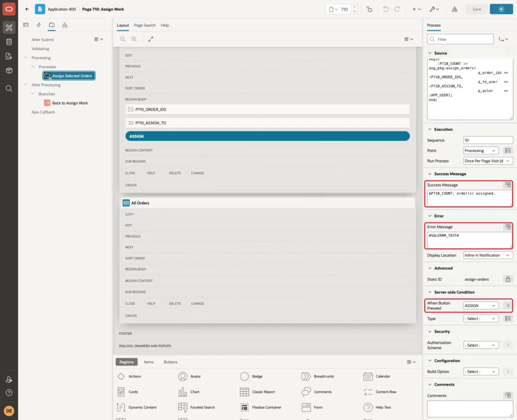
Task: Open Comments code editor icon
Action: coord(508,395)
